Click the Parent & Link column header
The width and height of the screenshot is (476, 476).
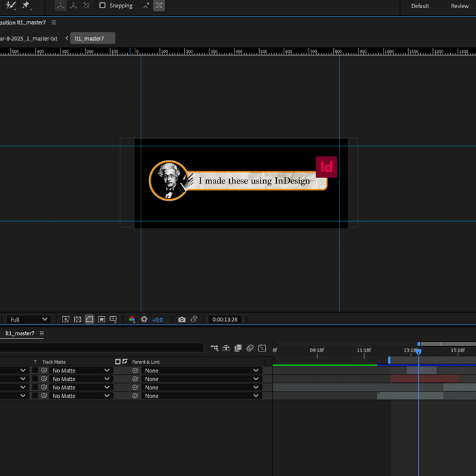point(146,362)
